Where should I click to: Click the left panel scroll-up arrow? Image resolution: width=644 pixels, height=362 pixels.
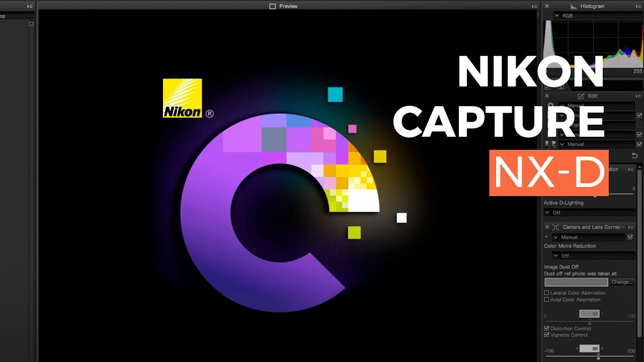31,23
